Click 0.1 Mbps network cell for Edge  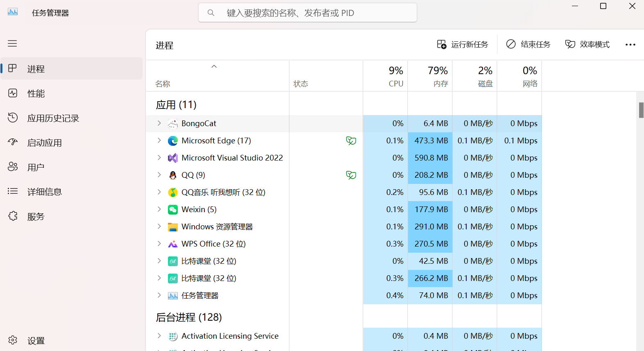click(x=519, y=140)
